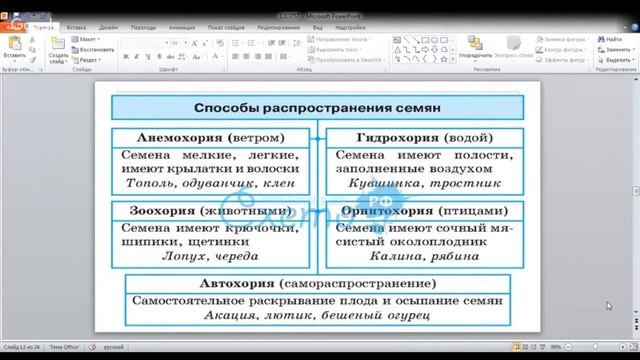Click the Format Painter brush icon
The height and width of the screenshot is (360, 640).
tap(32, 60)
